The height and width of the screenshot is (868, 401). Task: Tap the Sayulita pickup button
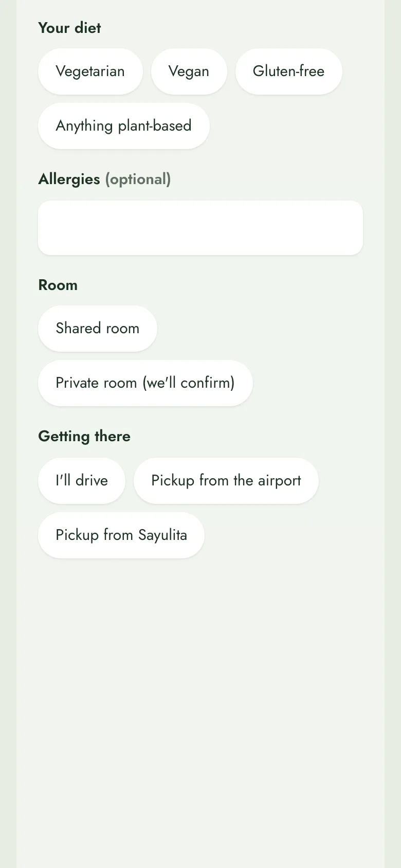pos(121,535)
